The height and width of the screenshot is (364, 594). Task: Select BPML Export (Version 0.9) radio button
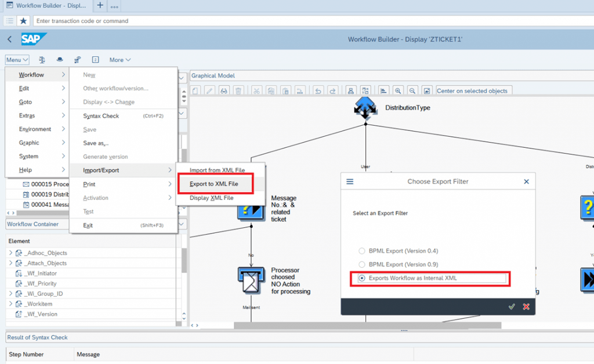[362, 264]
